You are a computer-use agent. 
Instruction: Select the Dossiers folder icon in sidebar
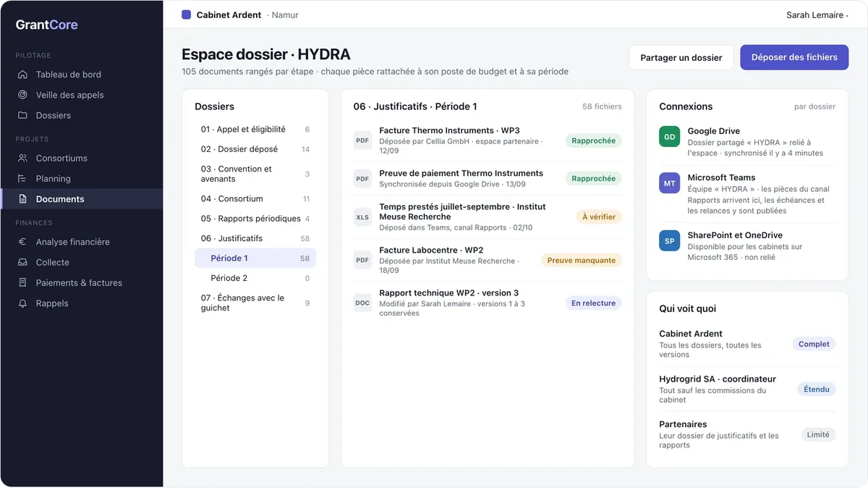click(x=22, y=115)
